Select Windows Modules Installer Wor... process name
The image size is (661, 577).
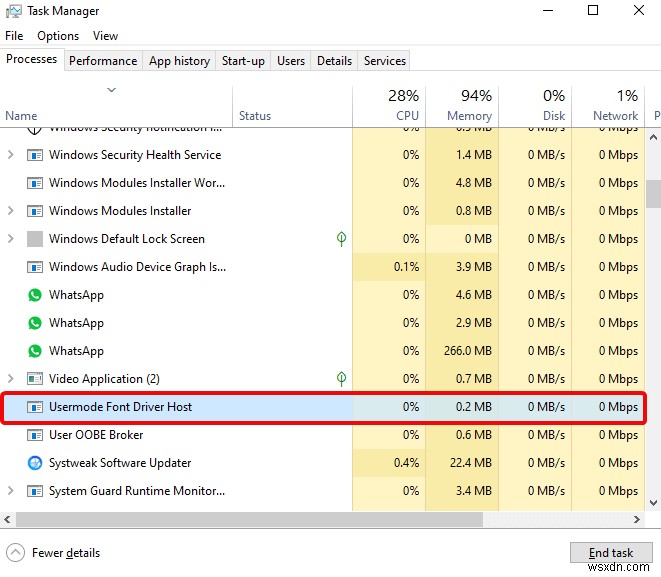click(137, 183)
